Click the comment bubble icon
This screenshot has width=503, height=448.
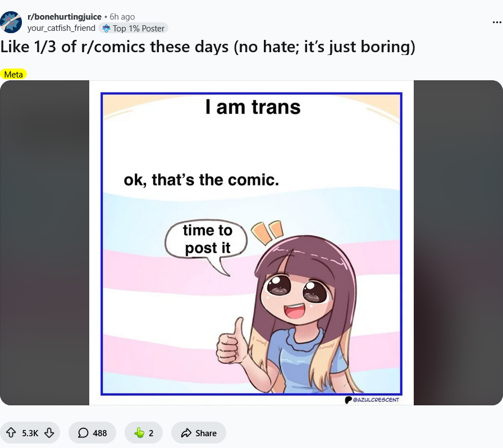[83, 433]
